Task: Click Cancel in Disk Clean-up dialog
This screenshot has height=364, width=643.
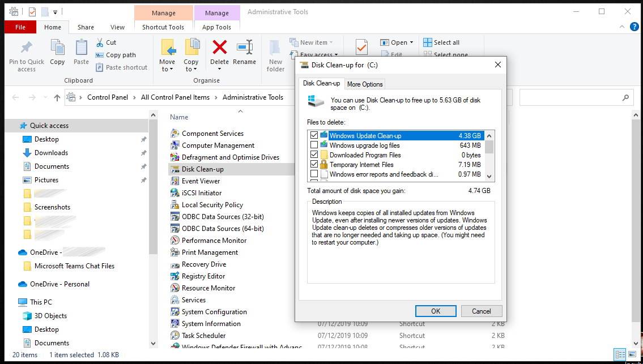Action: click(x=481, y=311)
